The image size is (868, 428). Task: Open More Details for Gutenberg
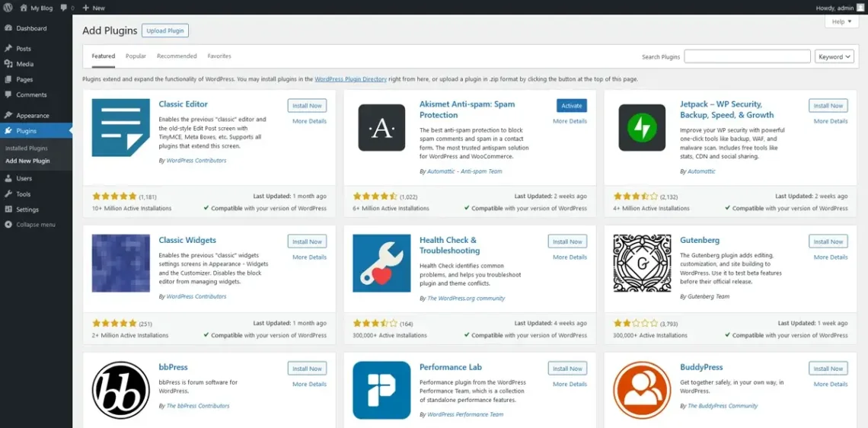coord(831,257)
